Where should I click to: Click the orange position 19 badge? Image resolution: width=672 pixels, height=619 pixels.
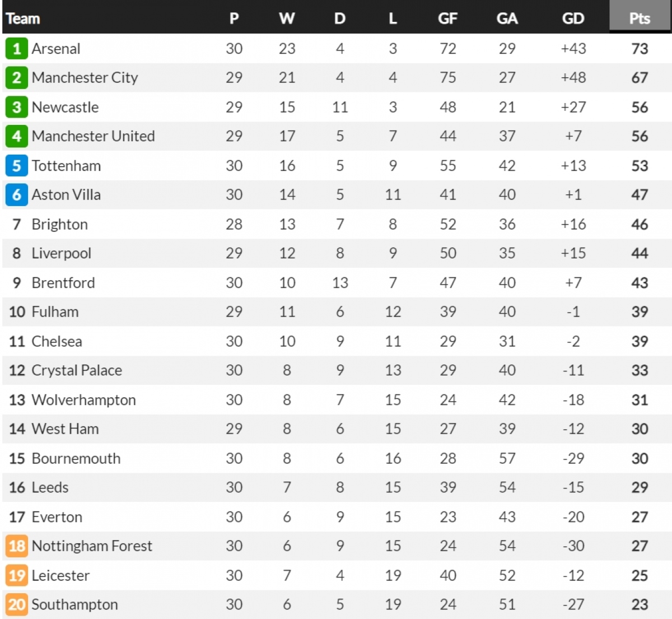pyautogui.click(x=16, y=575)
